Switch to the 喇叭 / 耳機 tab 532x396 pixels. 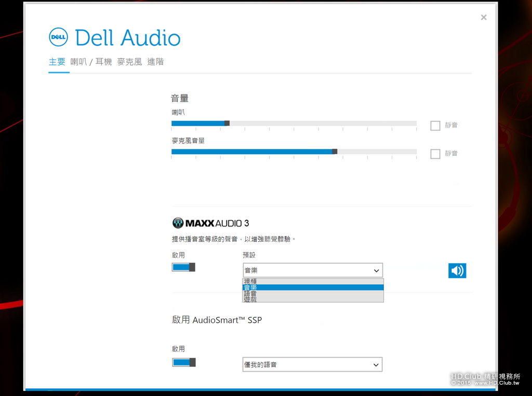91,62
